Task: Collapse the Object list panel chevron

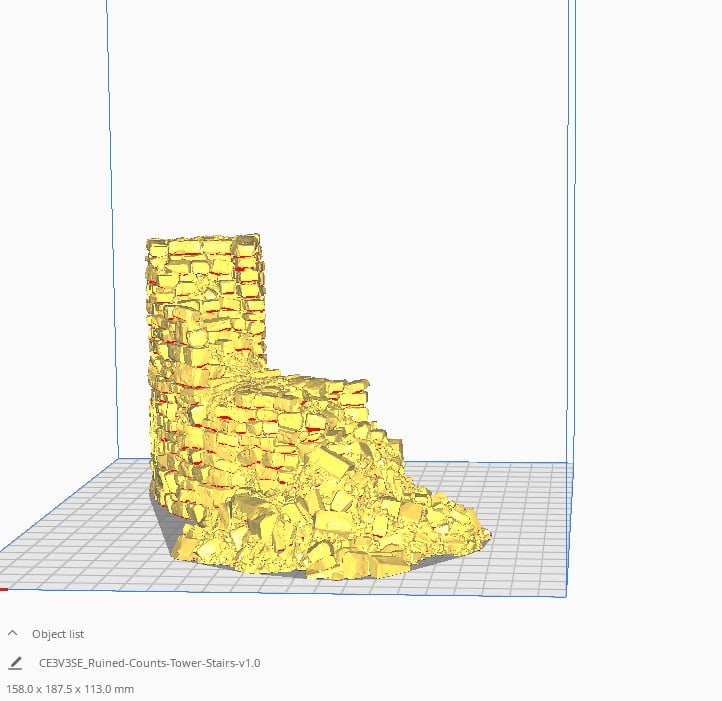Action: click(13, 633)
